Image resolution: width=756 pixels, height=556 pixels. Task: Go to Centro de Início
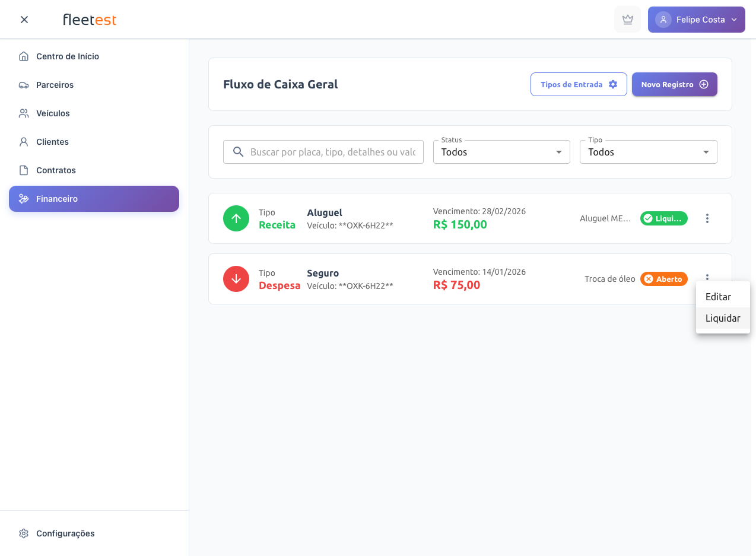point(67,56)
